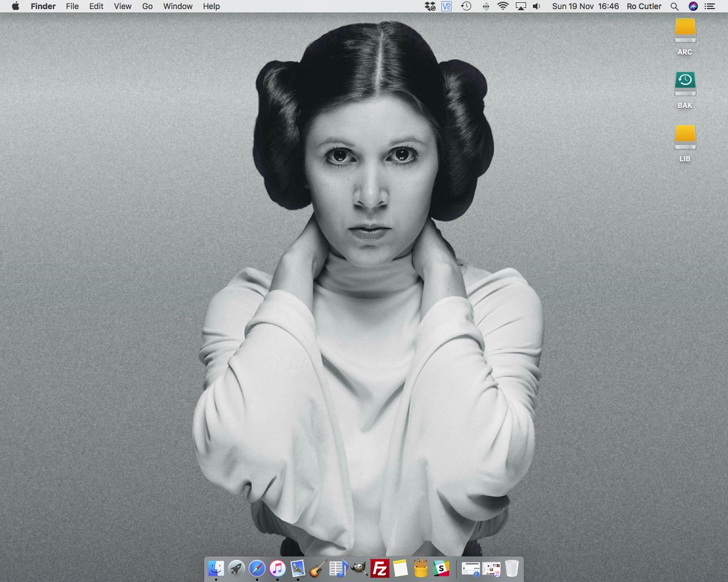The image size is (728, 582).
Task: Open the Apple menu
Action: pos(15,6)
